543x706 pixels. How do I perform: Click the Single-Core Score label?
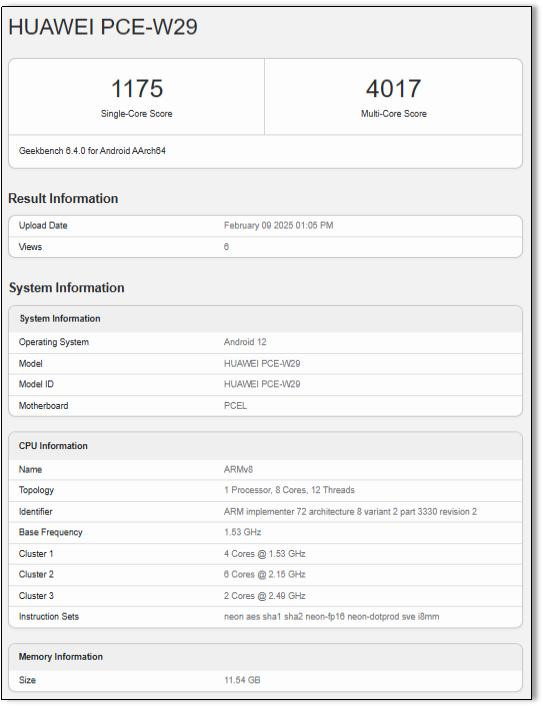click(x=136, y=113)
